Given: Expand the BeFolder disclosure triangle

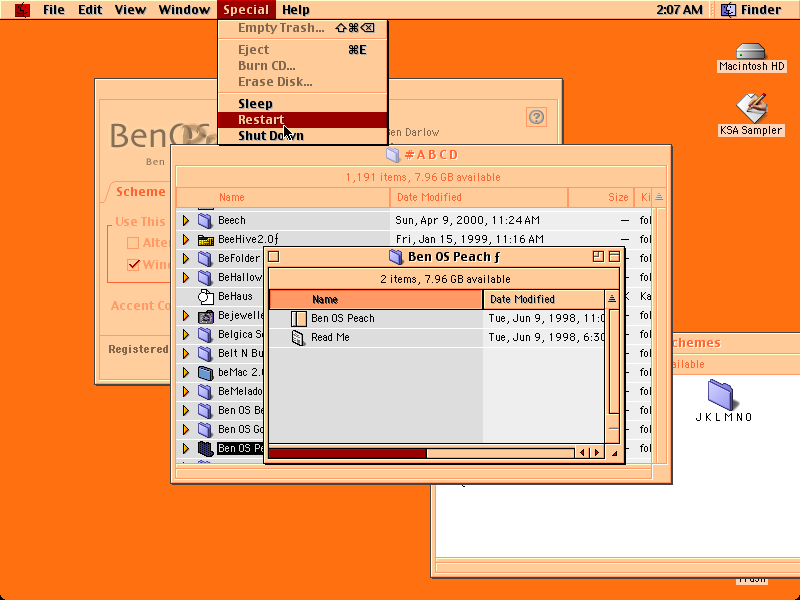Looking at the screenshot, I should point(186,258).
